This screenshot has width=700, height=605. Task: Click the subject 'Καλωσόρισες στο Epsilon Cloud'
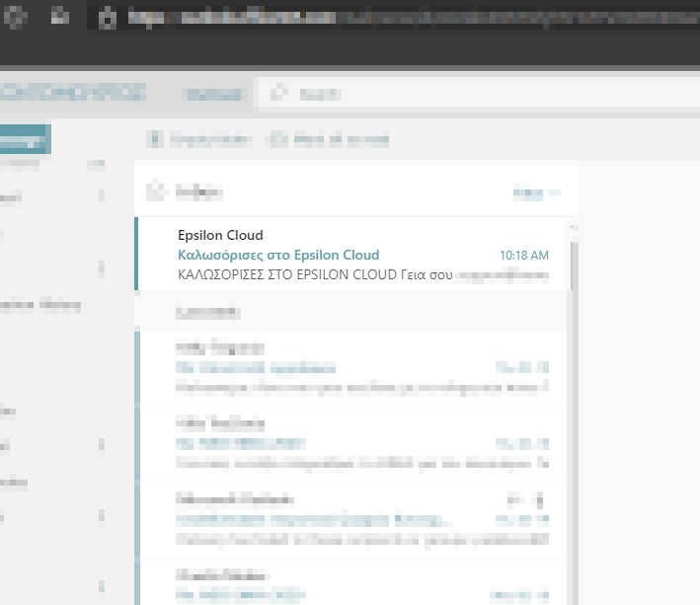[278, 255]
